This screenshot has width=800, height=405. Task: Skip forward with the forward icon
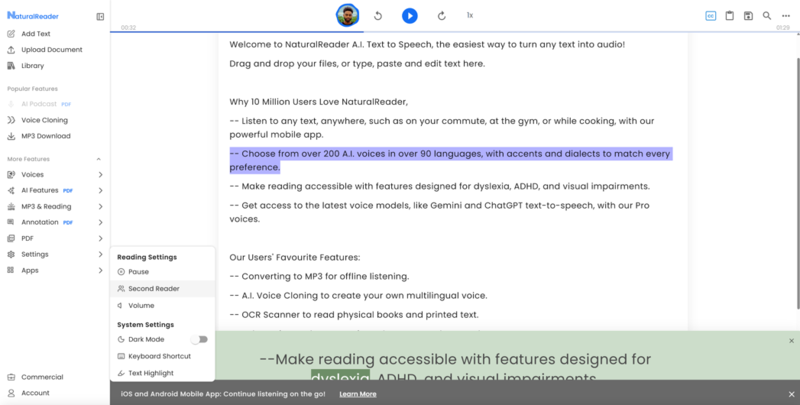(442, 16)
